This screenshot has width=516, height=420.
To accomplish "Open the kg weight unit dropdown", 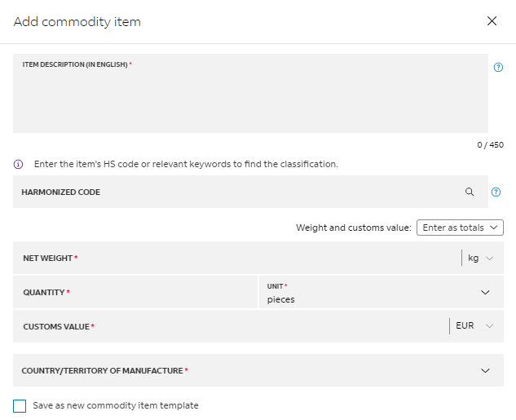I will (480, 258).
